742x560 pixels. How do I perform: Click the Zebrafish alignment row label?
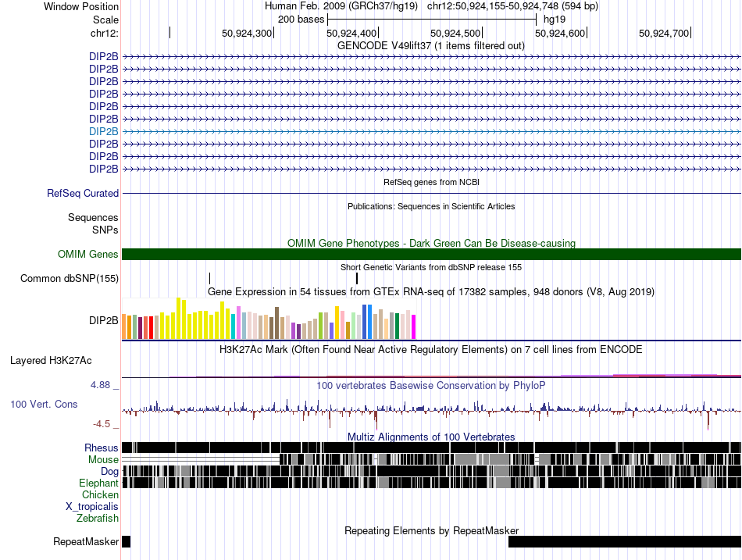(98, 518)
